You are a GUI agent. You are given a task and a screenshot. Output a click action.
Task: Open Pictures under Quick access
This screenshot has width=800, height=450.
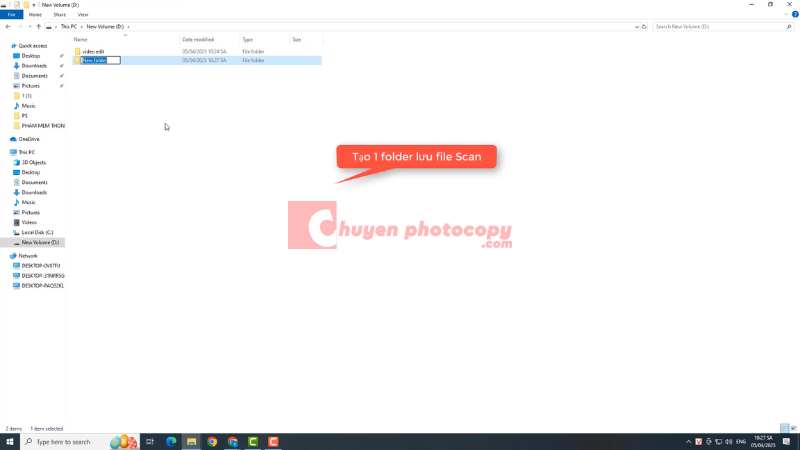tap(31, 86)
